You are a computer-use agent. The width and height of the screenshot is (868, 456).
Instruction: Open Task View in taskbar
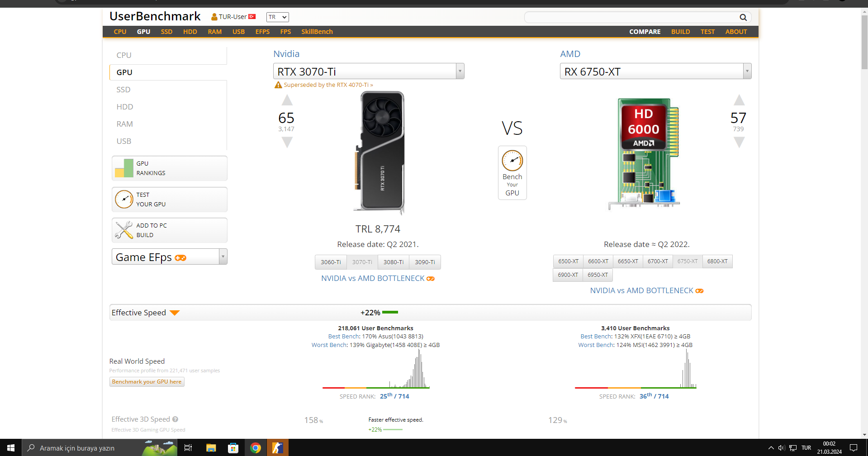188,448
